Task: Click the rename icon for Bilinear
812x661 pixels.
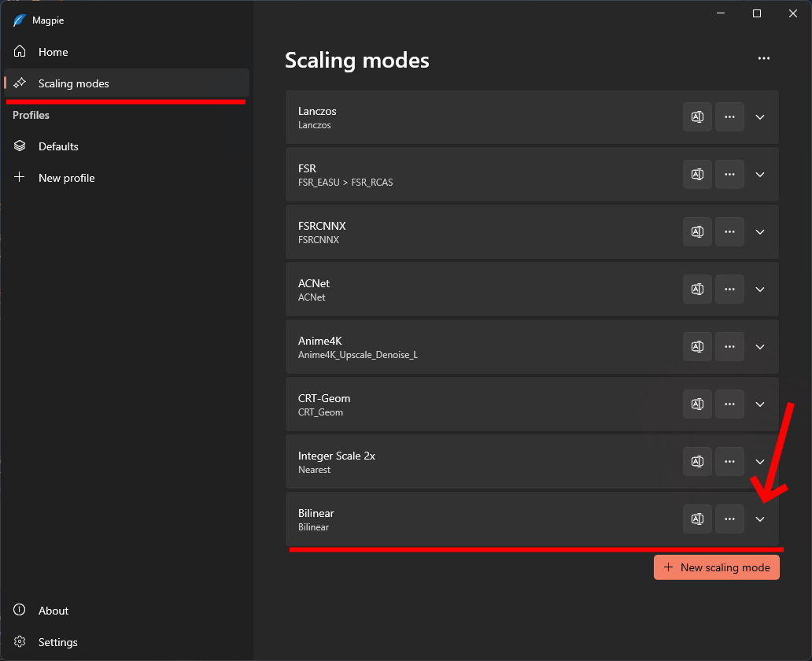Action: tap(697, 519)
